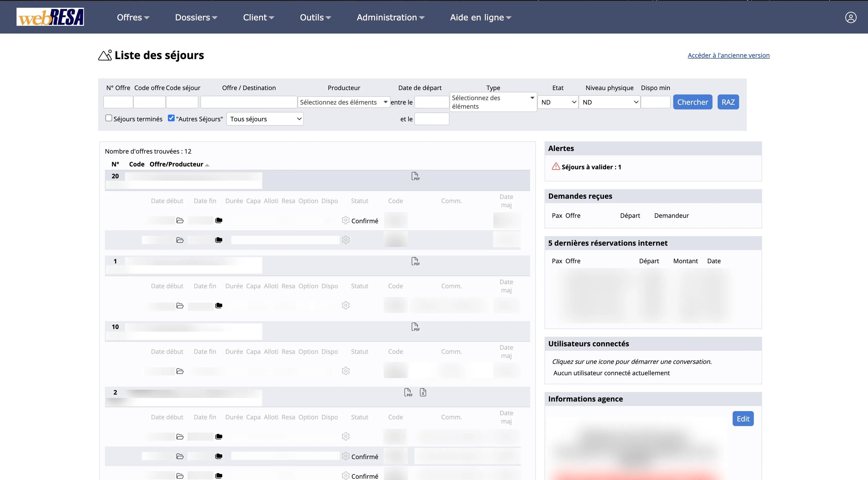Viewport: 868px width, 480px height.
Task: Open settings gear in offer 20 second row
Action: (x=345, y=240)
